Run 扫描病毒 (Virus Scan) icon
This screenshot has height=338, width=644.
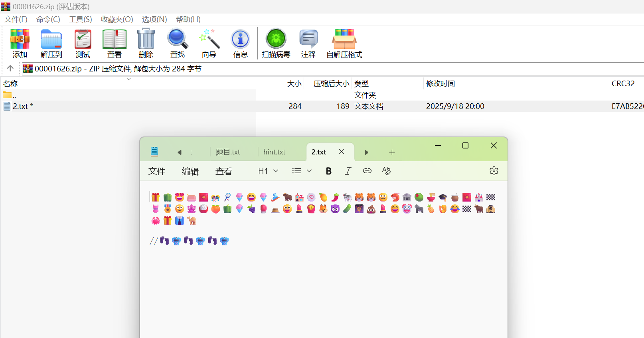[x=276, y=43]
